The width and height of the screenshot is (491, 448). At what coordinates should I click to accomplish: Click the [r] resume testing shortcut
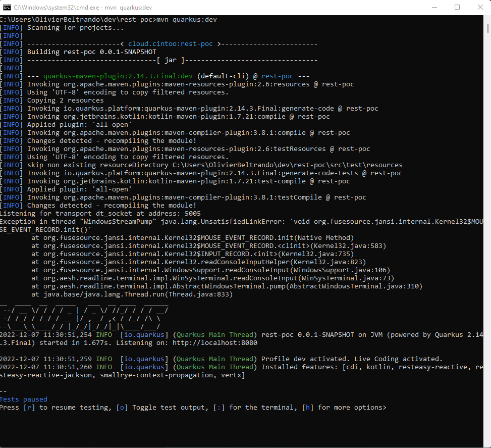[29, 408]
